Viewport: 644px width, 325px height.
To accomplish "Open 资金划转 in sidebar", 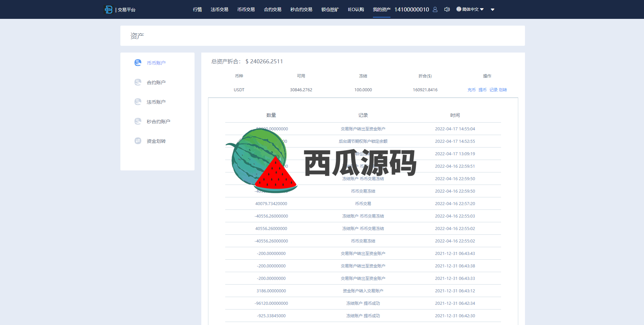I will (x=156, y=141).
